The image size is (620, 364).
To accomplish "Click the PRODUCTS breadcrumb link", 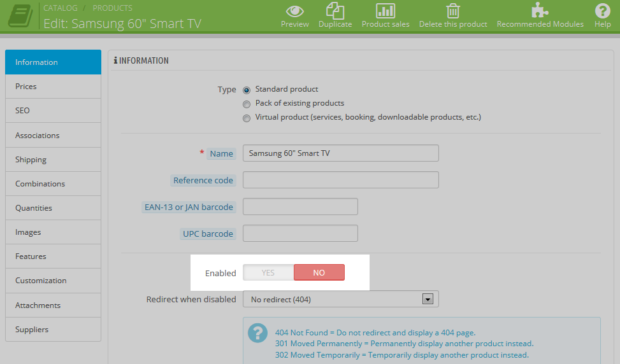I will point(113,8).
